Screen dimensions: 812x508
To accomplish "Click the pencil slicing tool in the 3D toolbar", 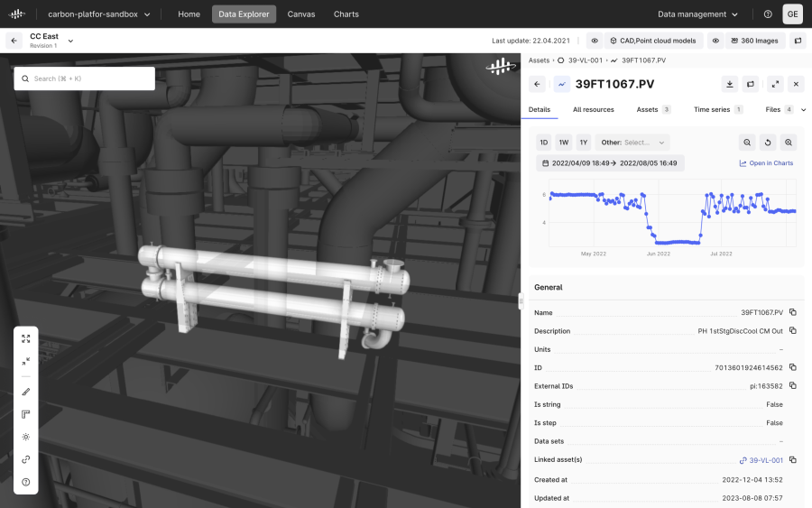I will tap(26, 392).
